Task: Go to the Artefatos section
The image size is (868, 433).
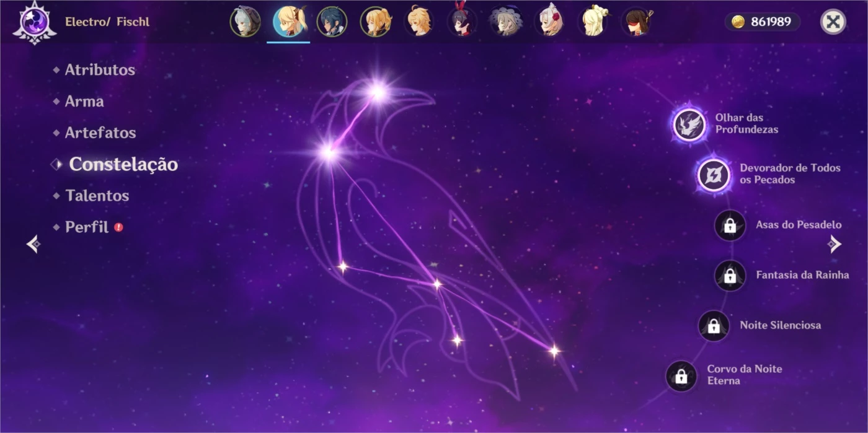Action: pyautogui.click(x=100, y=133)
